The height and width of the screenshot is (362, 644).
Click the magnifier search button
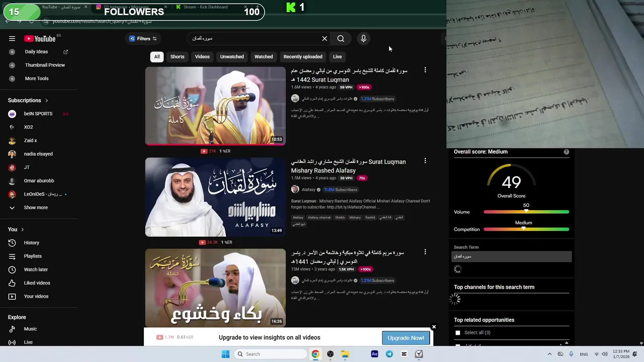pos(341,39)
